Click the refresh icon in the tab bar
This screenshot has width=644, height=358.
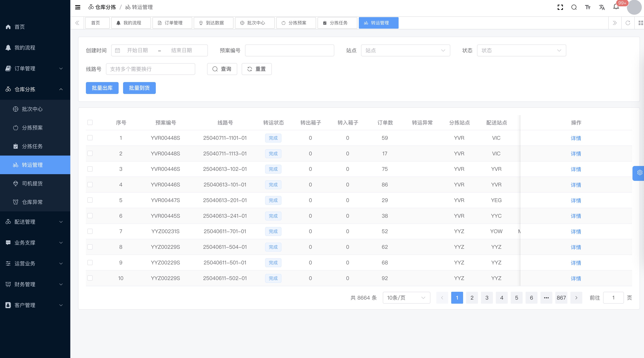(x=628, y=23)
